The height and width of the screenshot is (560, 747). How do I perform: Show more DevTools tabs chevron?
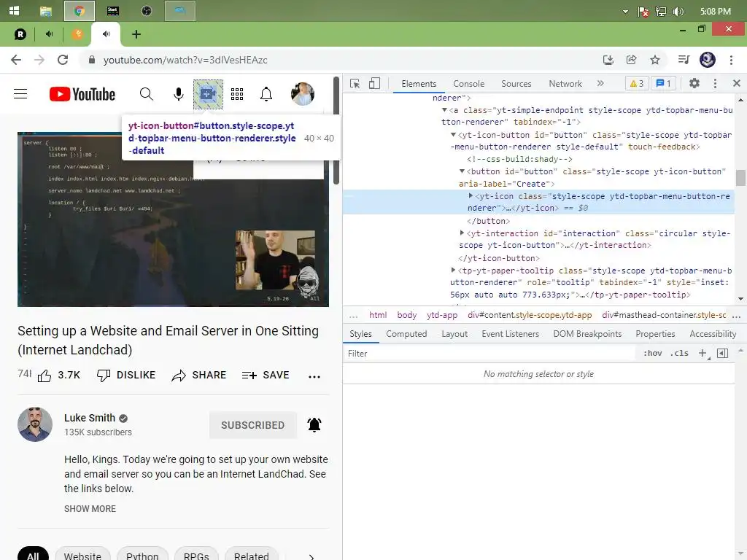600,83
